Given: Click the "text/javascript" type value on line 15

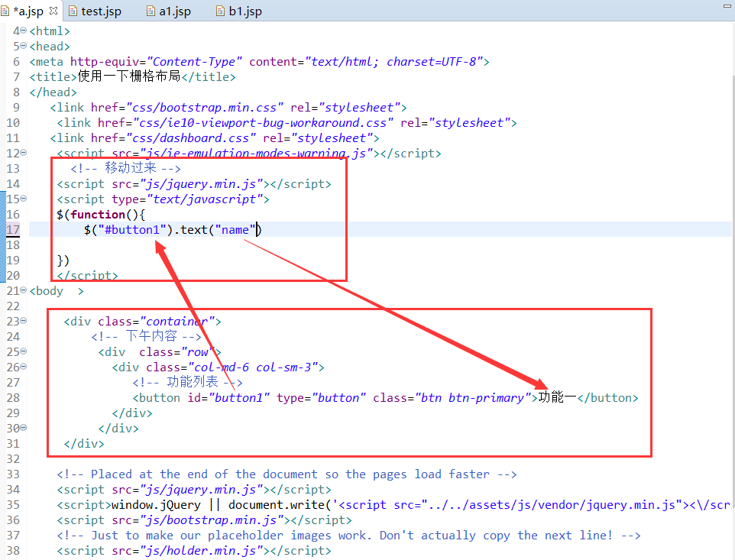Looking at the screenshot, I should coord(204,199).
